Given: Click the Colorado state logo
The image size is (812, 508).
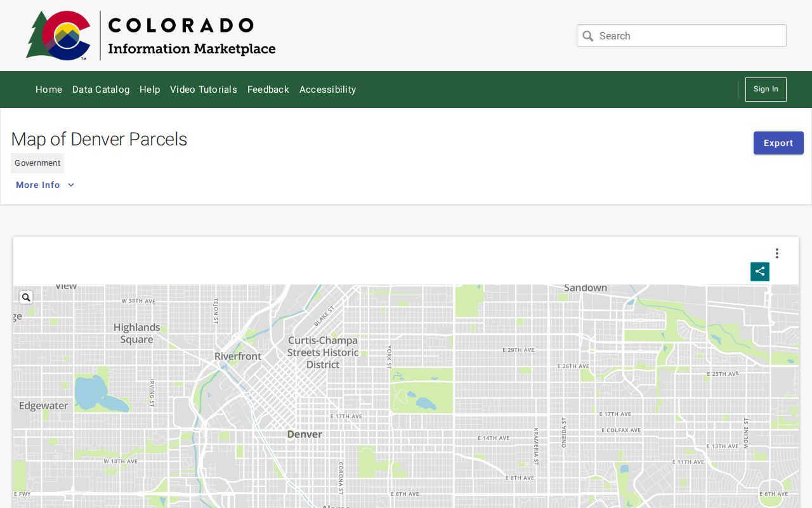Looking at the screenshot, I should 58,36.
